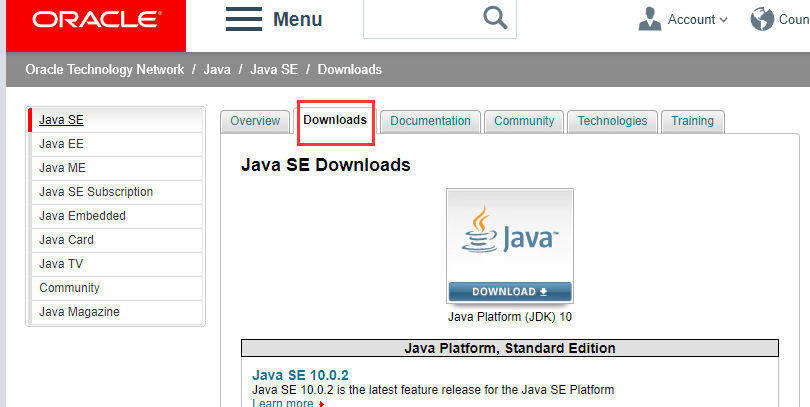Open the hamburger Menu icon
Viewport: 810px width, 407px height.
click(x=244, y=19)
